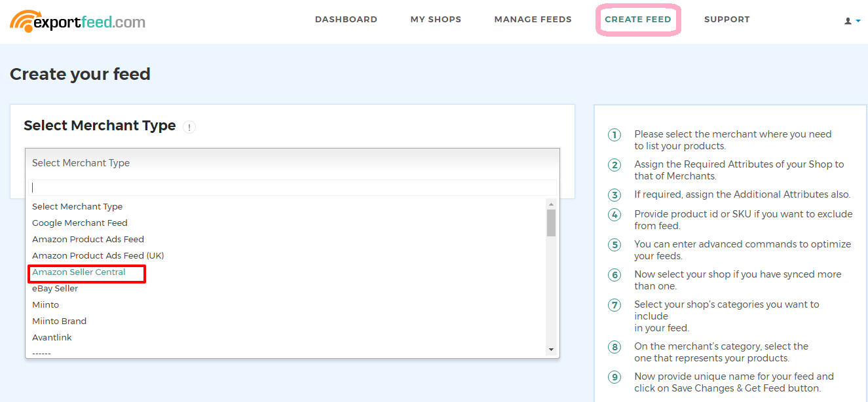Select the Create Feed menu item

(637, 20)
